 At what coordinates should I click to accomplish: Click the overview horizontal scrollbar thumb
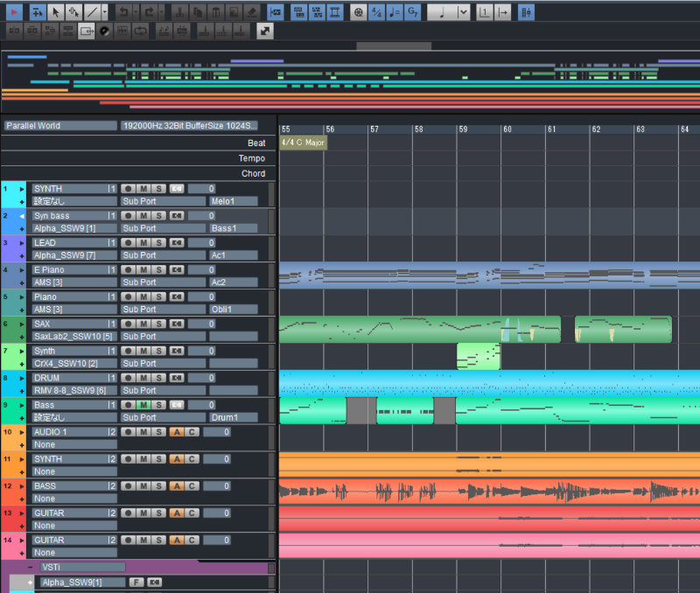394,45
